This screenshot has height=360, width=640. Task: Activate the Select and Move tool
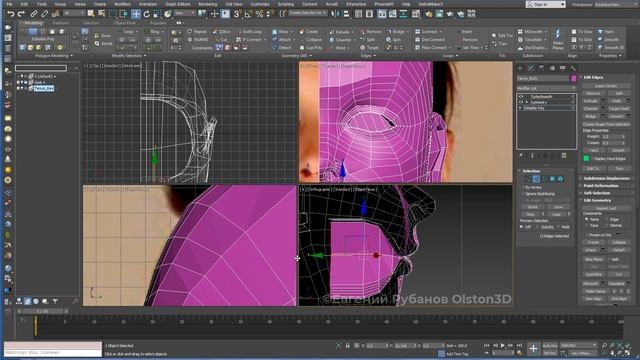tap(136, 14)
